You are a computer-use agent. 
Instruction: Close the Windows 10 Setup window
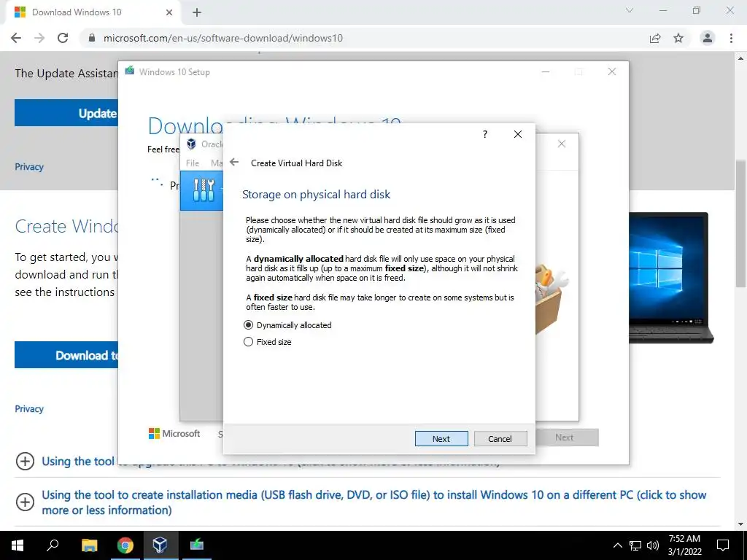pos(612,72)
